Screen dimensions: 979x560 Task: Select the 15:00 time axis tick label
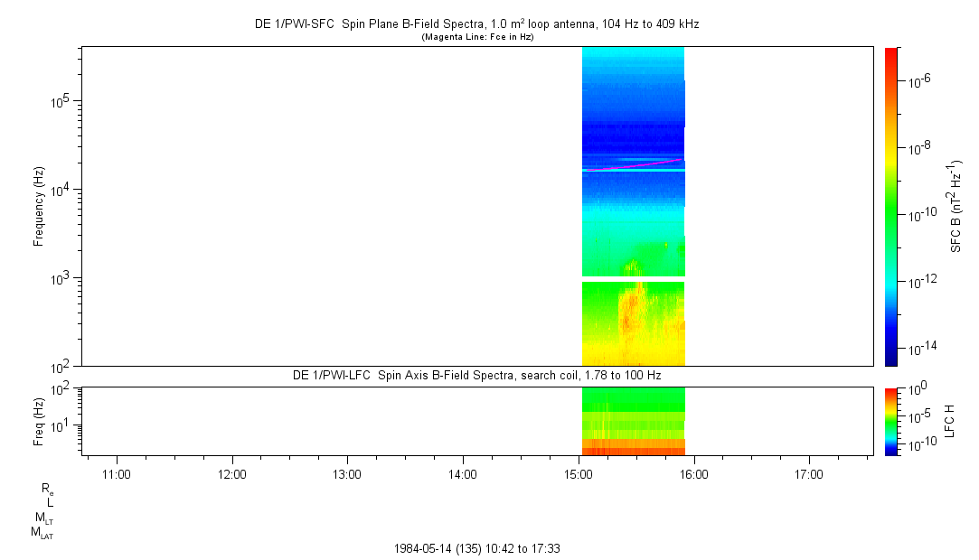578,473
